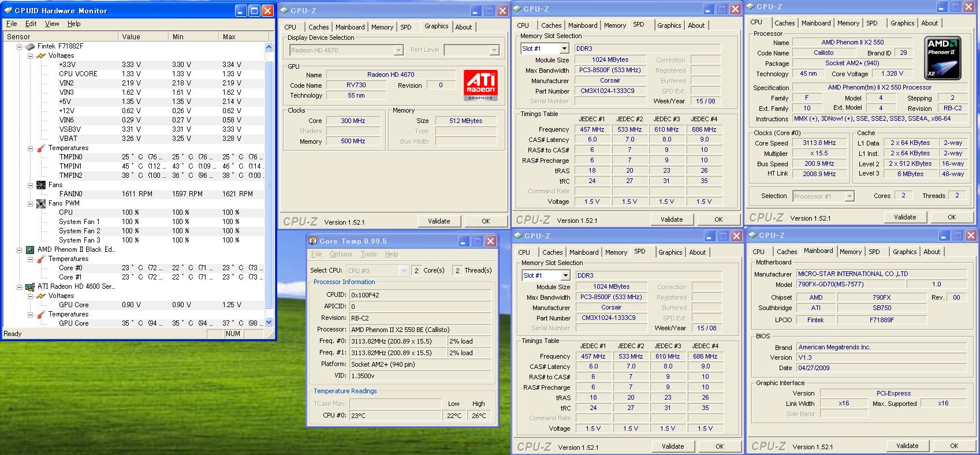This screenshot has width=980, height=455.
Task: Open the Slot #1 dropdown in the upper SPD window
Action: (564, 49)
